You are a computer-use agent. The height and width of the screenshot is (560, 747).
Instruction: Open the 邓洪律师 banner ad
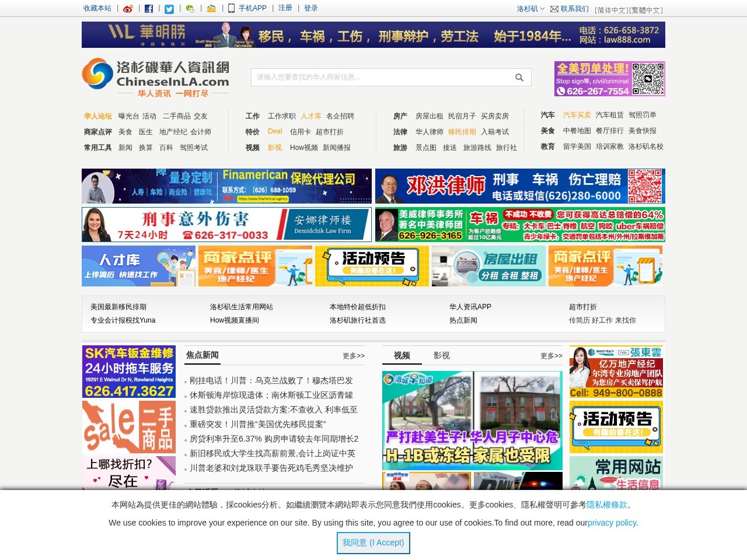coord(520,186)
